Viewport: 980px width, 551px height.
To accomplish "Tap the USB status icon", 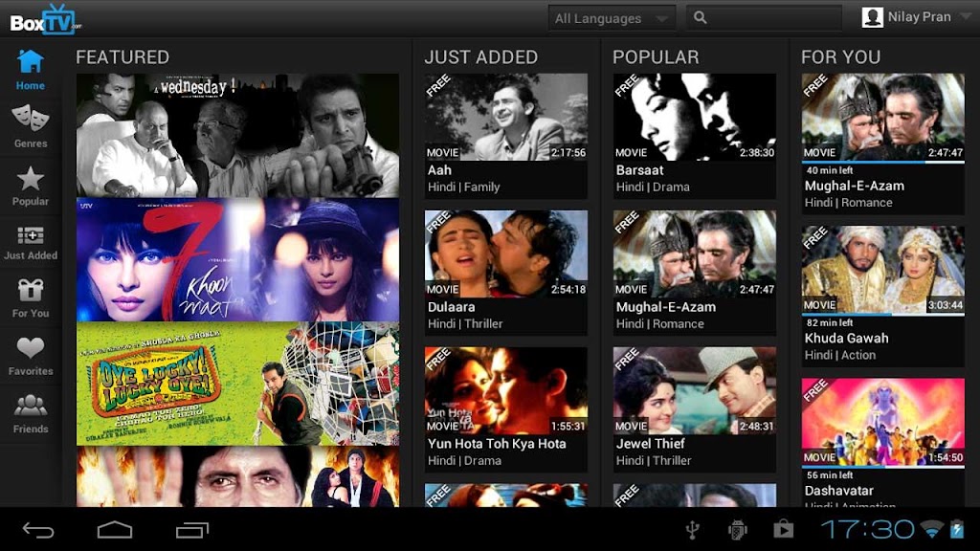I will pyautogui.click(x=692, y=530).
